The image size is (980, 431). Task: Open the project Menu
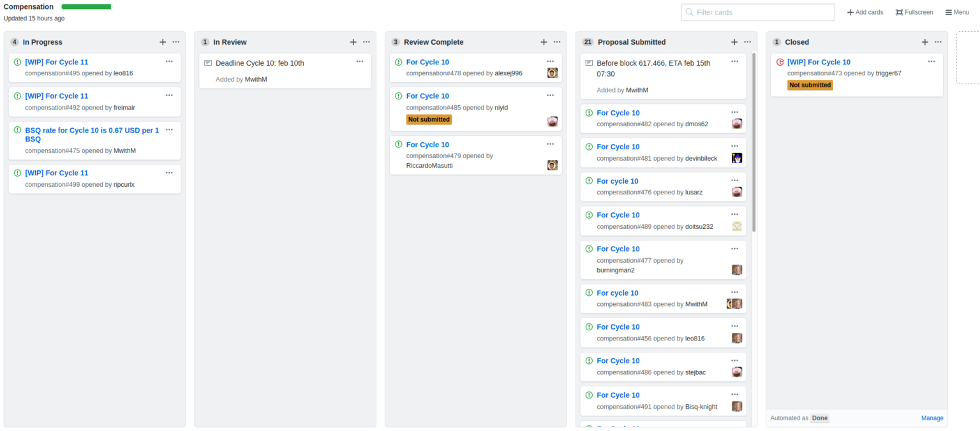[957, 12]
